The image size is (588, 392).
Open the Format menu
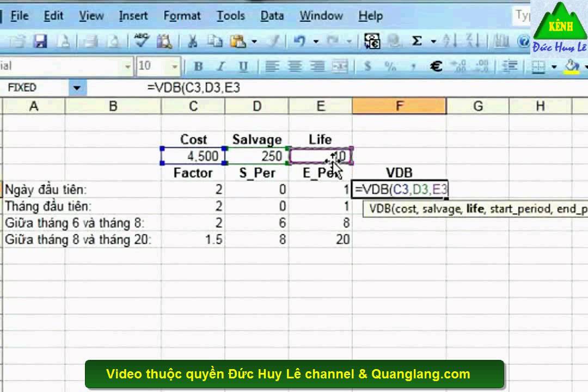point(182,16)
